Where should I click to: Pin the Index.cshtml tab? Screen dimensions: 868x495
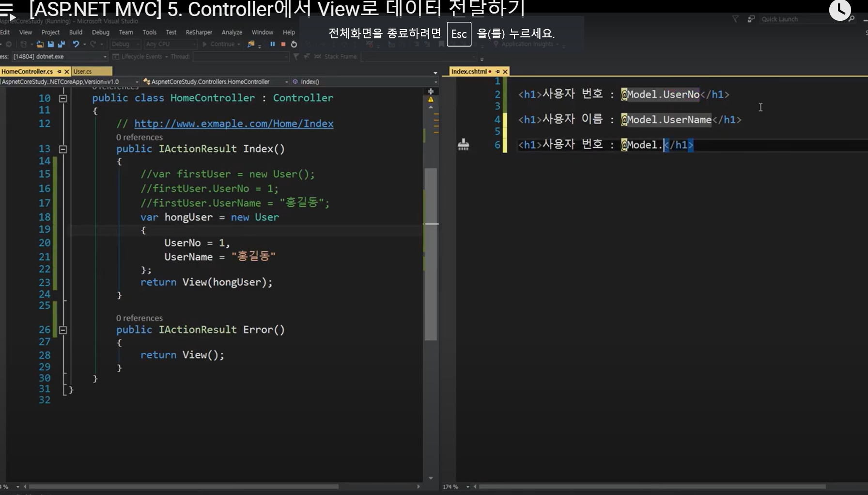497,71
